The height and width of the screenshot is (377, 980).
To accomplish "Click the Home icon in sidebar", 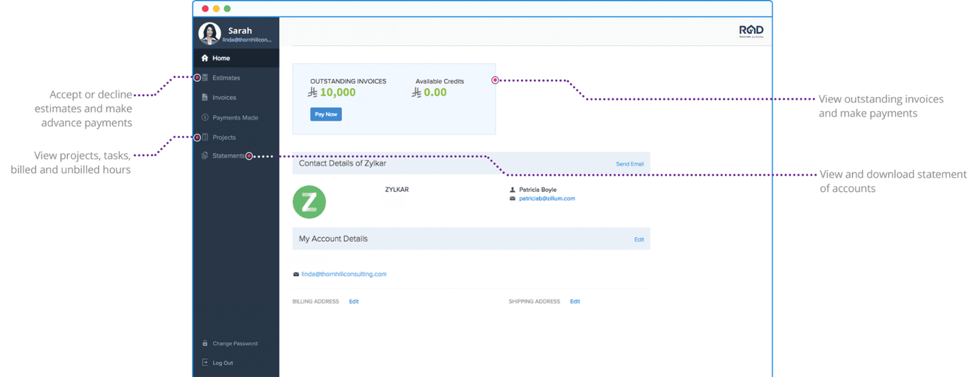I will [205, 58].
